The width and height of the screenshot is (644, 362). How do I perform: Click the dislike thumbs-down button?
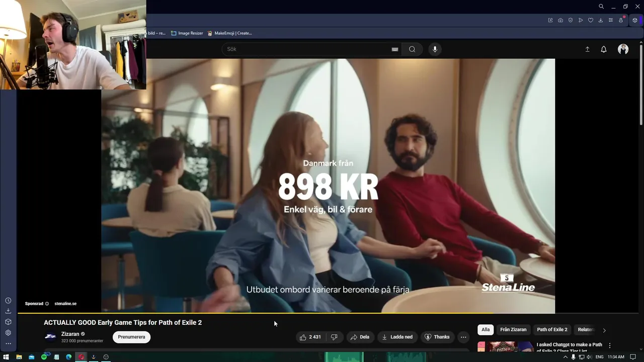coord(334,337)
